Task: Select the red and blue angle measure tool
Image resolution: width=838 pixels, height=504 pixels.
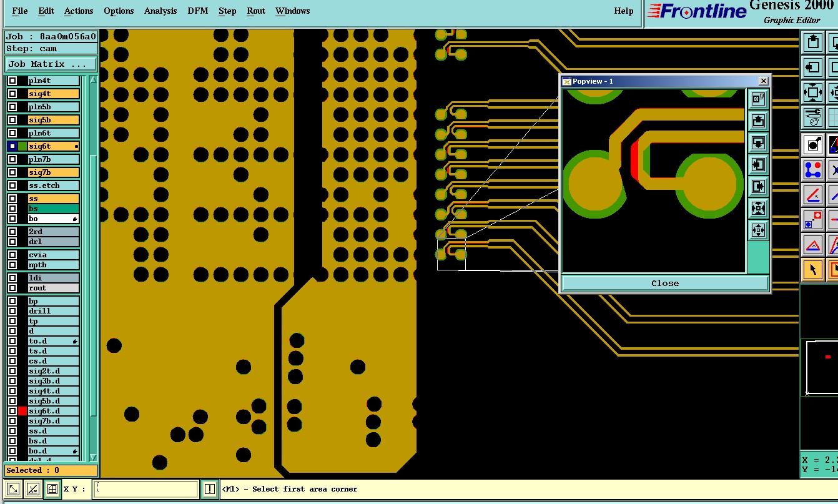Action: click(812, 195)
